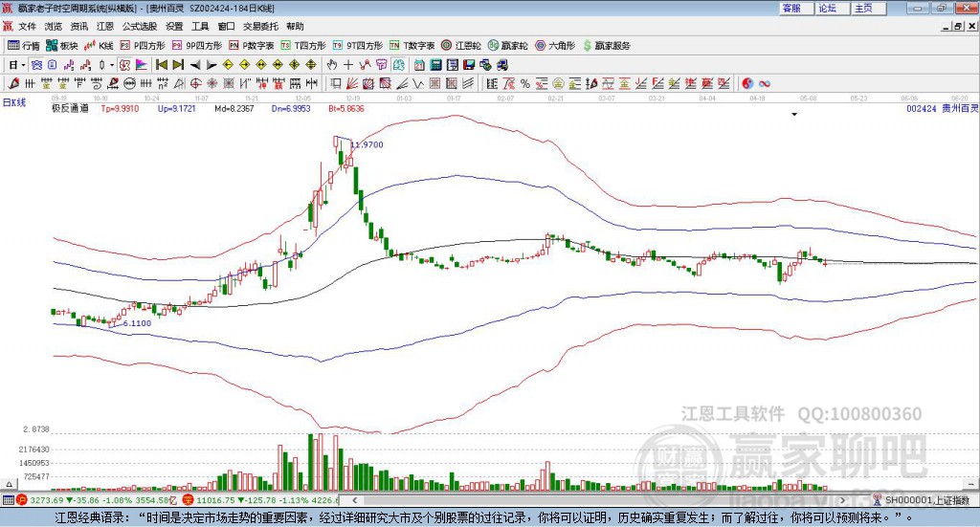Jump to first bar with the skip-to-start icon

tap(161, 65)
